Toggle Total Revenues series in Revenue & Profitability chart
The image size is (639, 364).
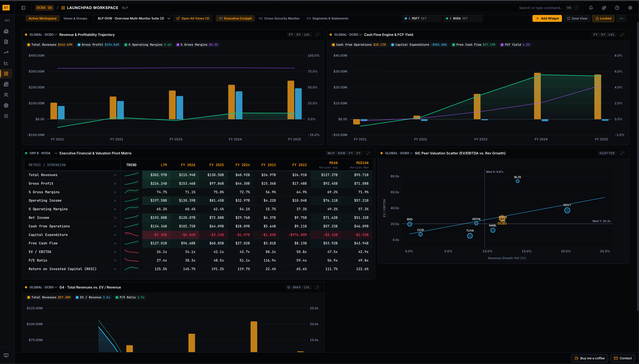coord(50,45)
